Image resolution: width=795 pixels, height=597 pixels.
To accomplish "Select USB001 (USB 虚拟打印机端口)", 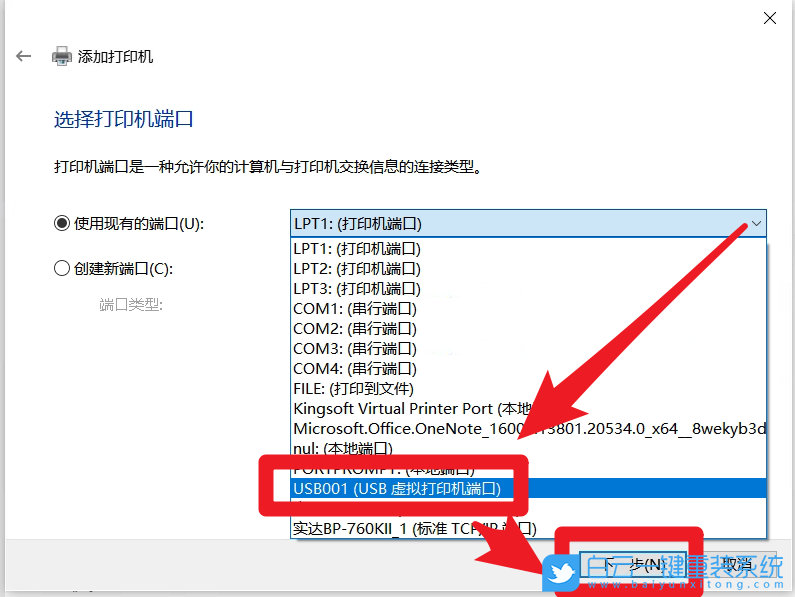I will coord(396,488).
